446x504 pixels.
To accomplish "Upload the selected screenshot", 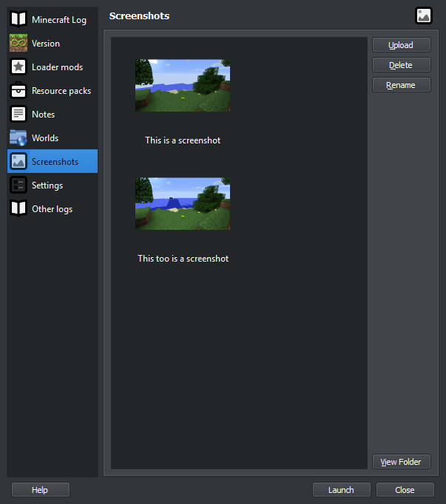I will point(402,45).
